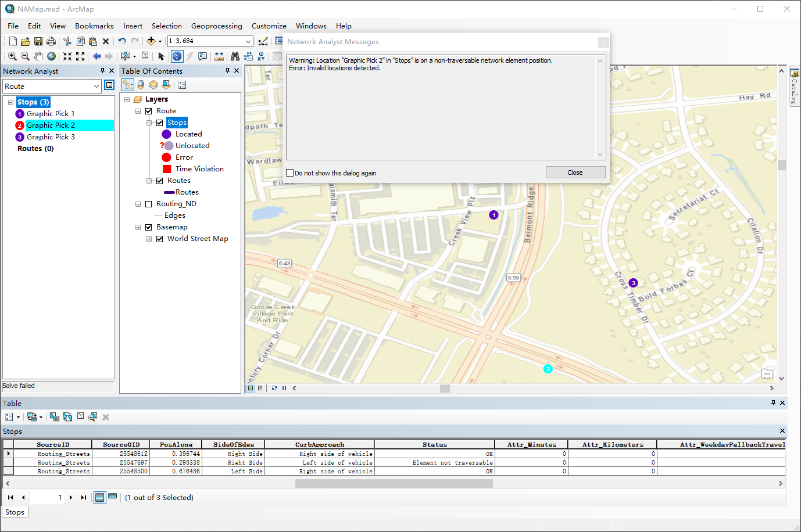
Task: Open the Editor toolbar icon
Action: (x=263, y=41)
